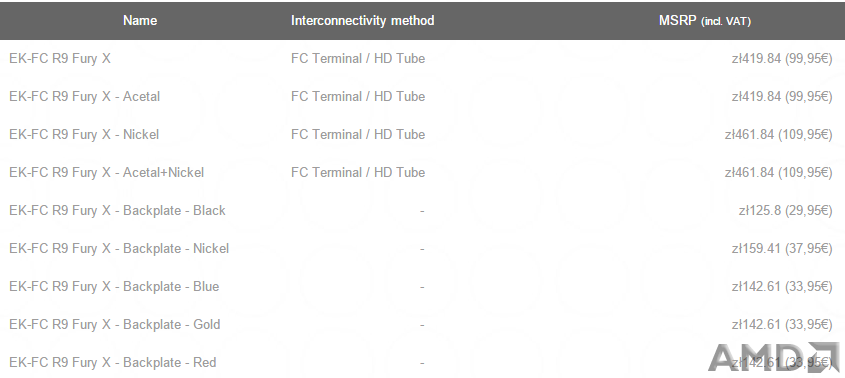845x378 pixels.
Task: Click the AMD logo watermark
Action: [x=774, y=357]
